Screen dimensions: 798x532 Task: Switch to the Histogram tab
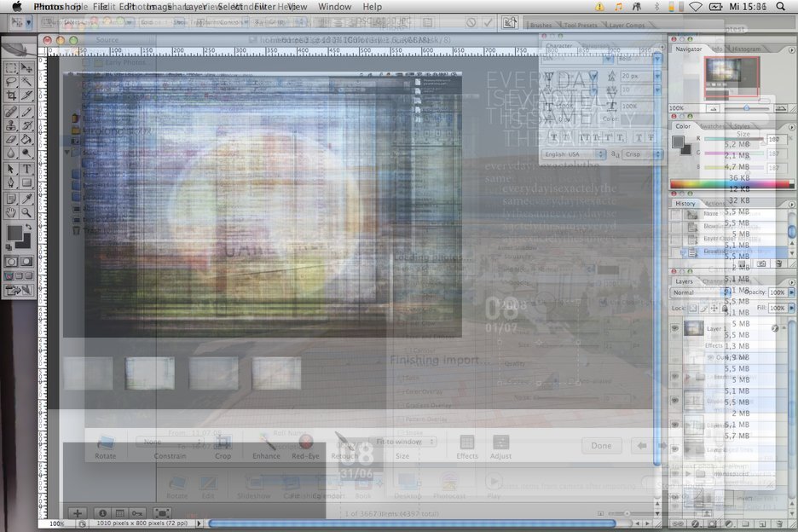coord(746,49)
